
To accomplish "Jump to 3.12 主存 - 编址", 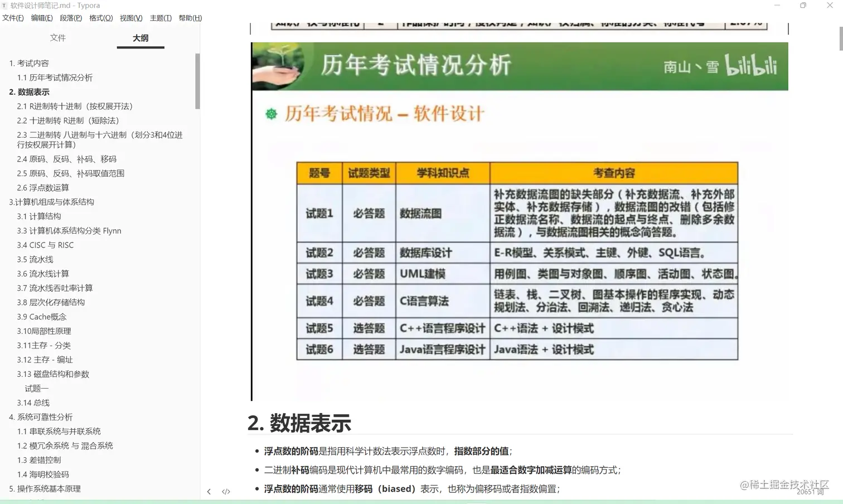I will 45,360.
